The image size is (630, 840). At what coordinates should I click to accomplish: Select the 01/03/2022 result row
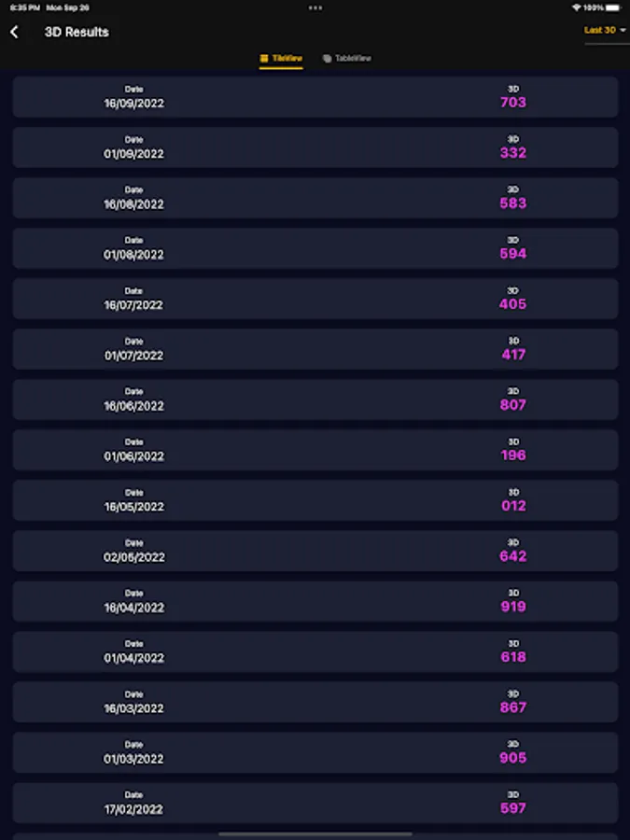point(315,752)
